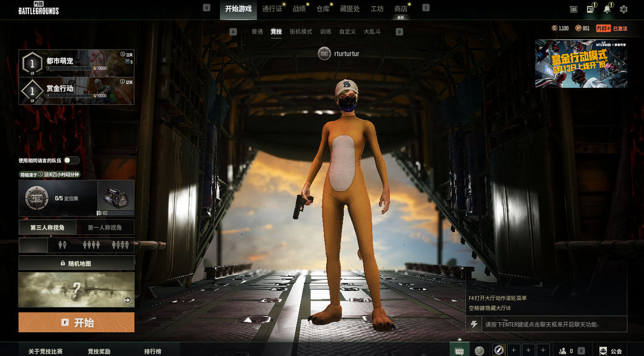Click the PUBG Battlegrounds logo

pyautogui.click(x=39, y=8)
